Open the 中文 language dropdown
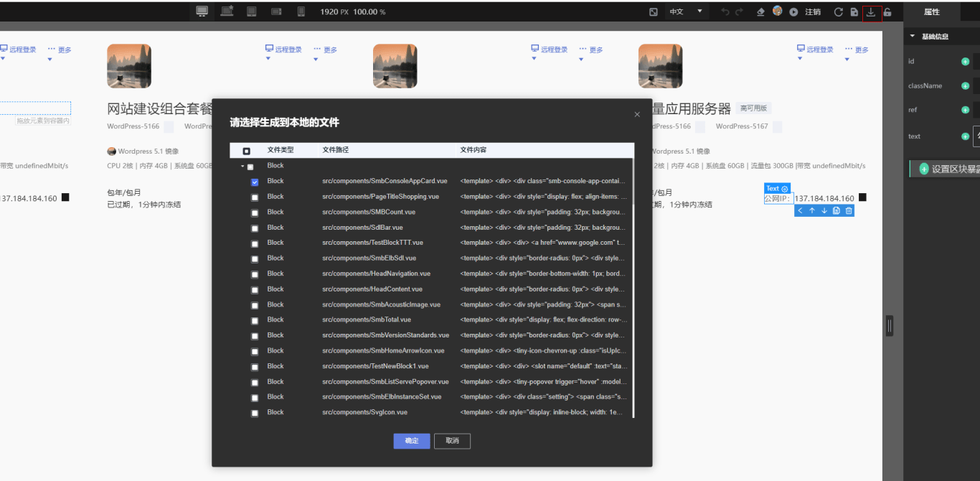 click(x=686, y=12)
